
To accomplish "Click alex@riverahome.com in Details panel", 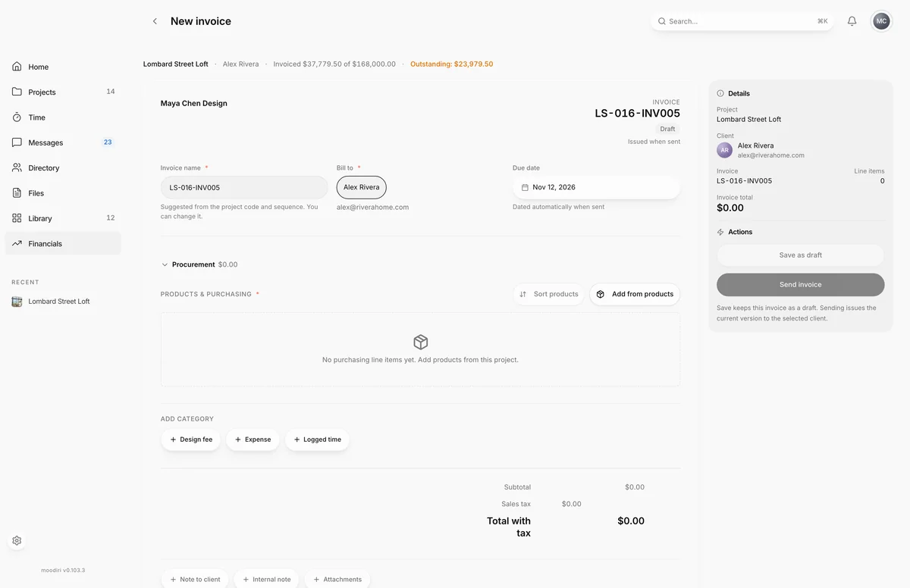I will point(771,155).
